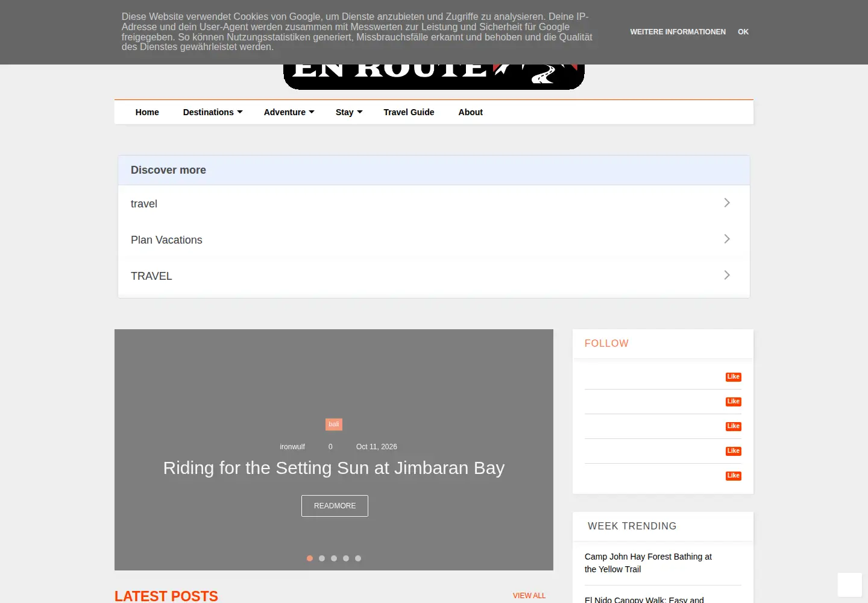Open the Destinations dropdown menu
Viewport: 868px width, 603px height.
(213, 112)
